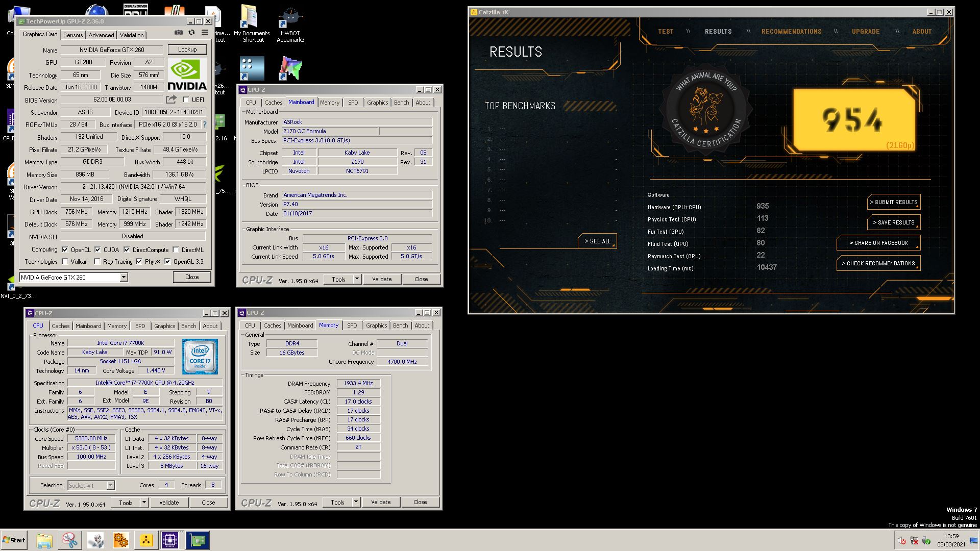Click the Snipping Tool taskbar icon

tap(70, 540)
